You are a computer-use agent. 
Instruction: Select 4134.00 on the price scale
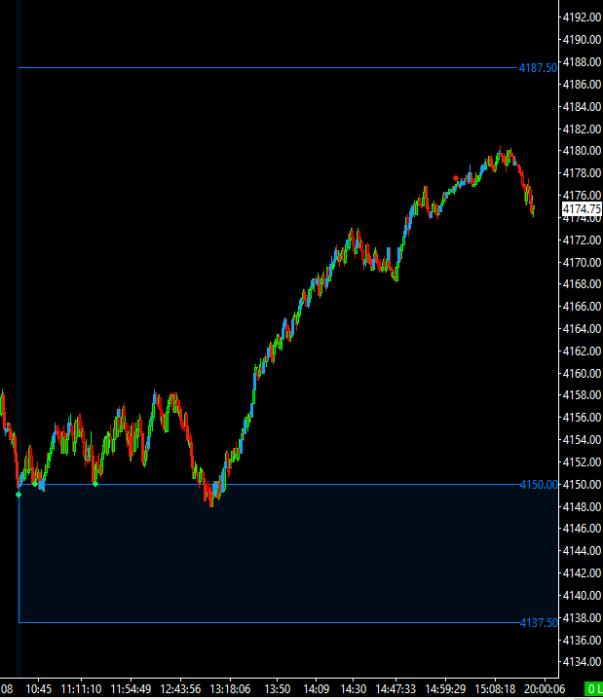coord(582,662)
